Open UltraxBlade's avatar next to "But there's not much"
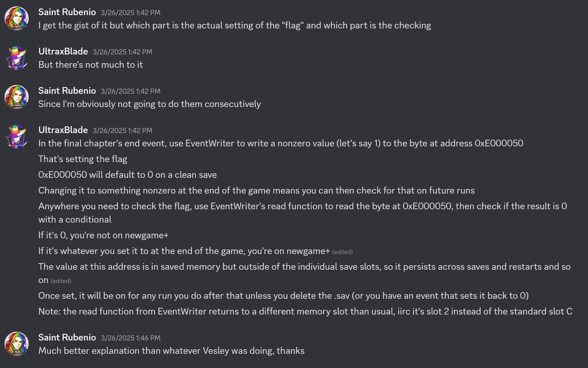 coord(17,58)
